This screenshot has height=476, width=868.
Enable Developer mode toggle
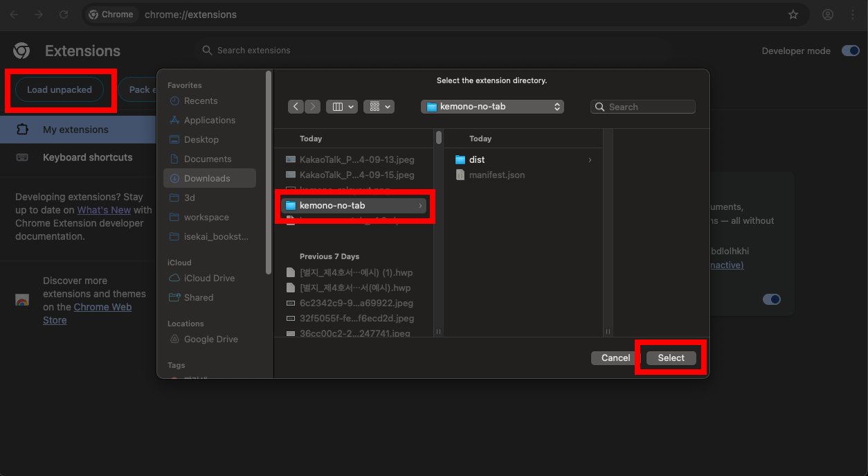click(850, 50)
